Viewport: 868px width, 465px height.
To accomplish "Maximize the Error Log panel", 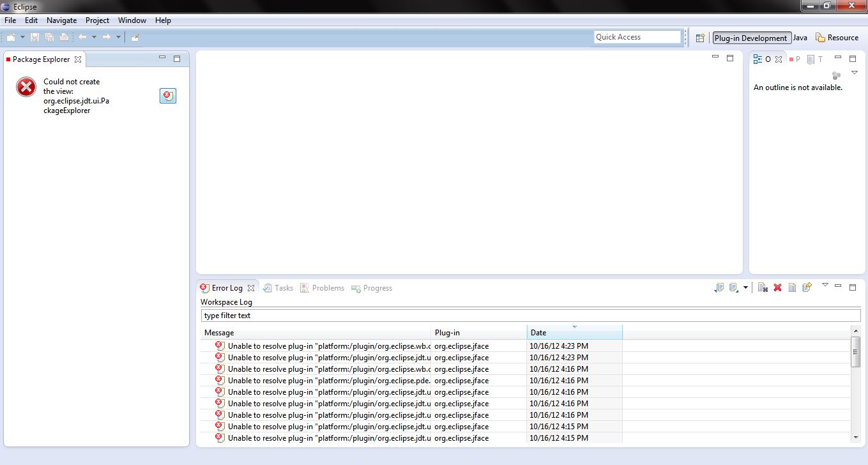I will pyautogui.click(x=852, y=287).
